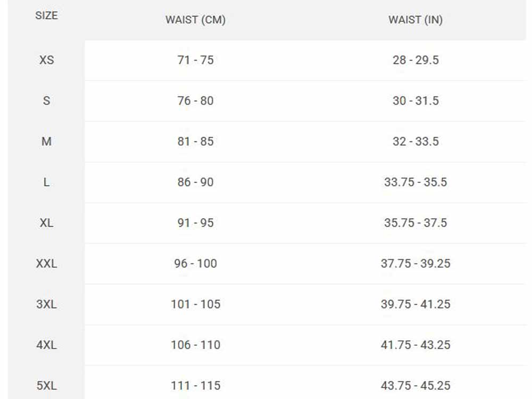Select the 96 - 100 cm waist value
Image resolution: width=532 pixels, height=399 pixels.
195,263
